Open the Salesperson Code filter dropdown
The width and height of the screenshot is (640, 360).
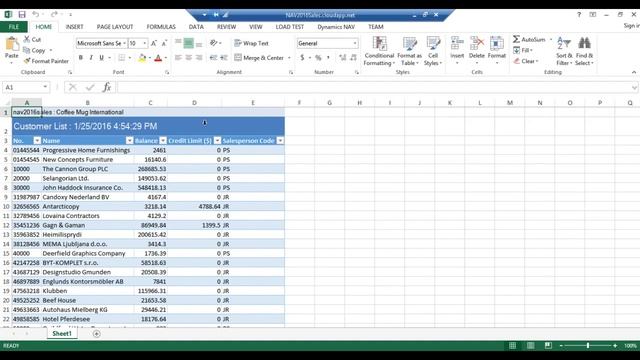[280, 140]
